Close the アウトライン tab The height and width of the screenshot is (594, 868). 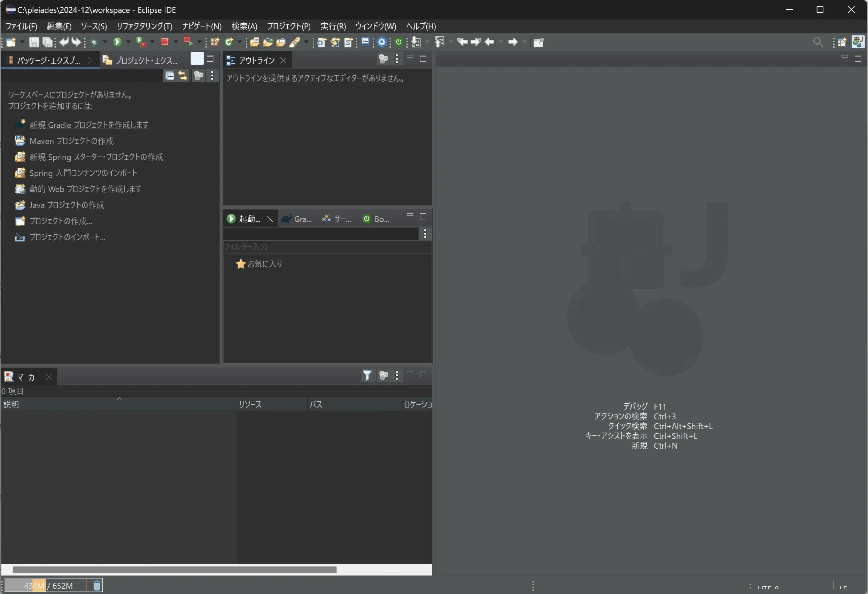click(284, 60)
